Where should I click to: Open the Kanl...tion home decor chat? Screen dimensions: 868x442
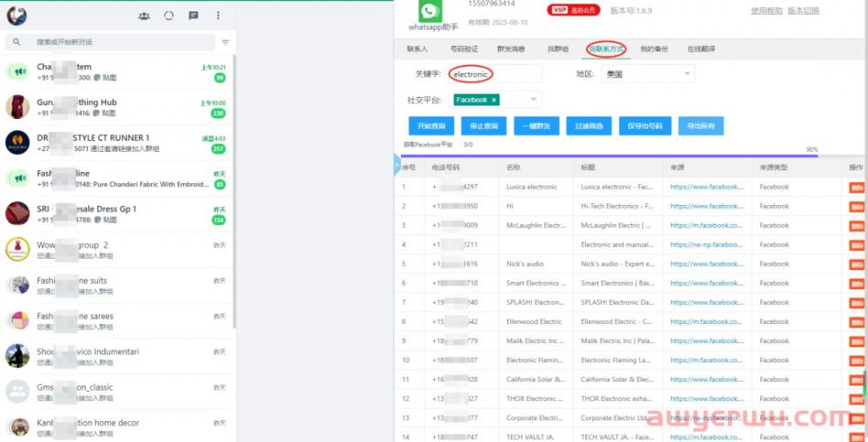click(x=117, y=426)
